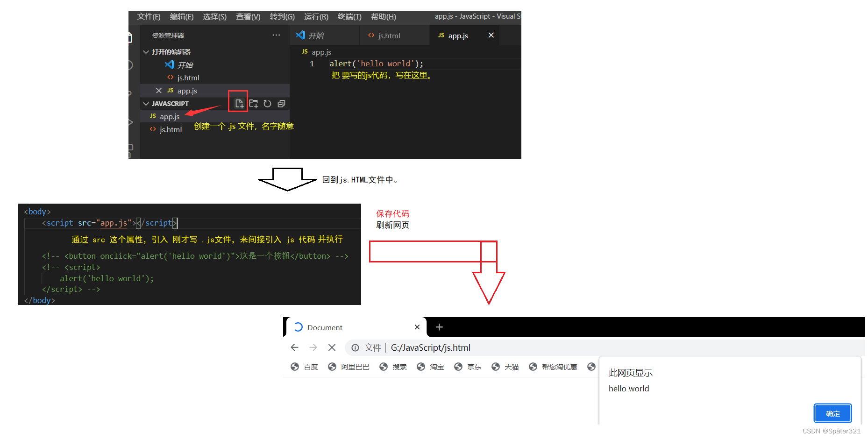Click the browser forward arrow
The height and width of the screenshot is (439, 868).
[x=313, y=347]
